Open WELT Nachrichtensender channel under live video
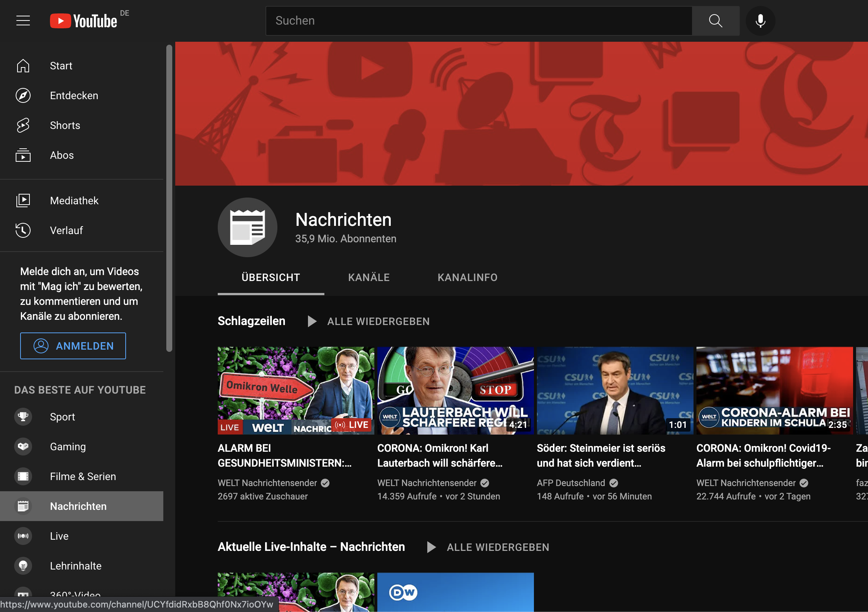Image resolution: width=868 pixels, height=612 pixels. [x=267, y=483]
